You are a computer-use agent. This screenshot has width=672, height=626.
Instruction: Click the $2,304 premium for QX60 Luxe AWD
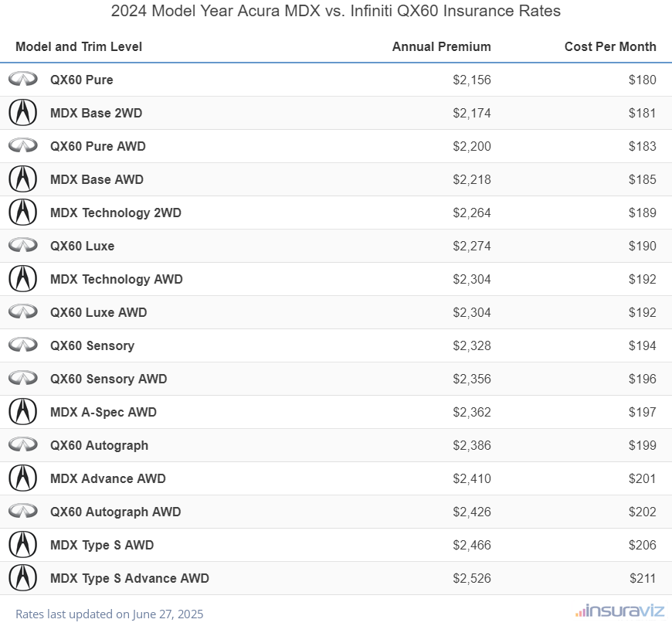point(472,312)
